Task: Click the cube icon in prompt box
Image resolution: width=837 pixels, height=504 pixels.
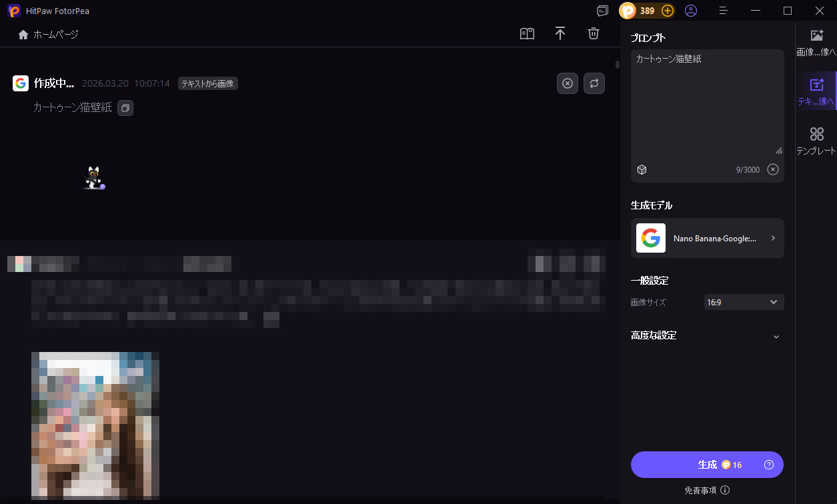Action: click(x=642, y=169)
